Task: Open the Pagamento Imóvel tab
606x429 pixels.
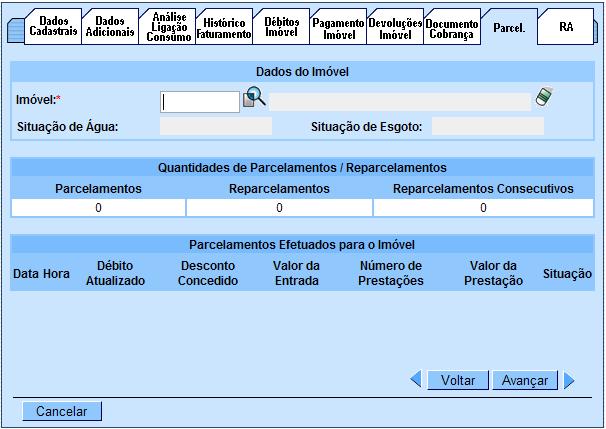Action: 338,29
